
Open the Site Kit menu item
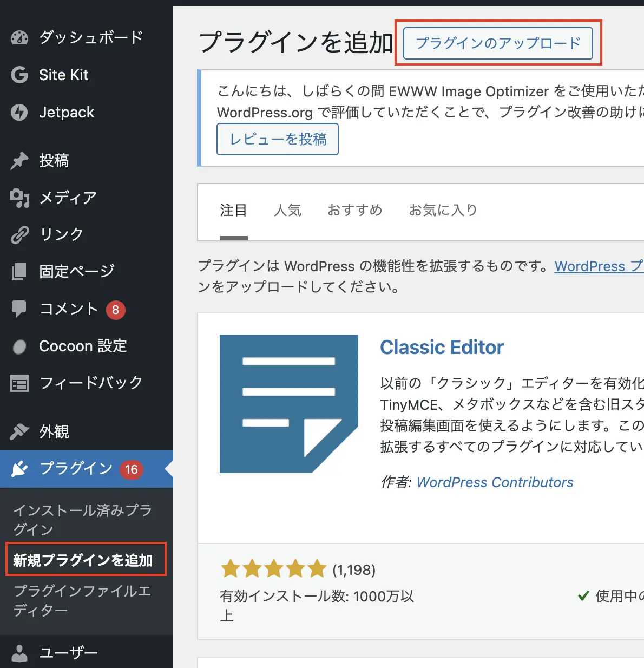point(87,75)
